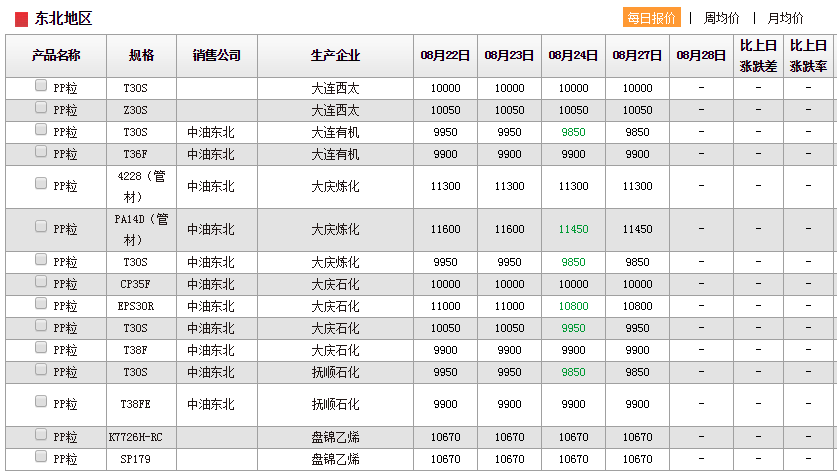This screenshot has height=473, width=837.
Task: Click the 08月23日 column header
Action: click(x=509, y=56)
